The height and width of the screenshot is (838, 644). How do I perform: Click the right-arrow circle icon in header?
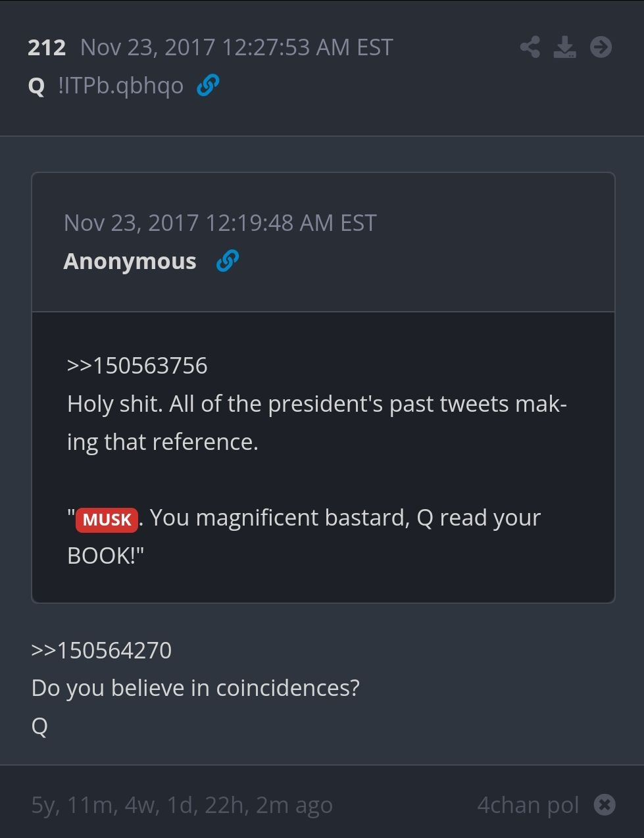point(601,47)
